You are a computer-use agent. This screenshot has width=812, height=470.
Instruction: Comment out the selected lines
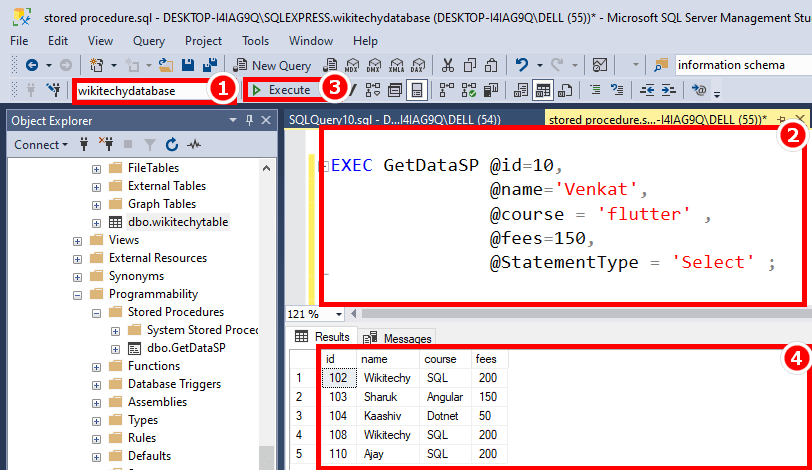pyautogui.click(x=596, y=90)
